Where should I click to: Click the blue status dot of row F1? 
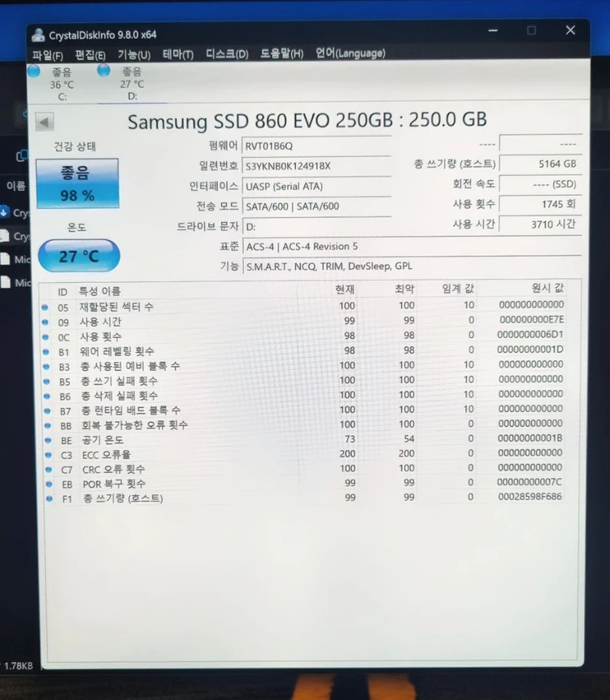tap(49, 498)
